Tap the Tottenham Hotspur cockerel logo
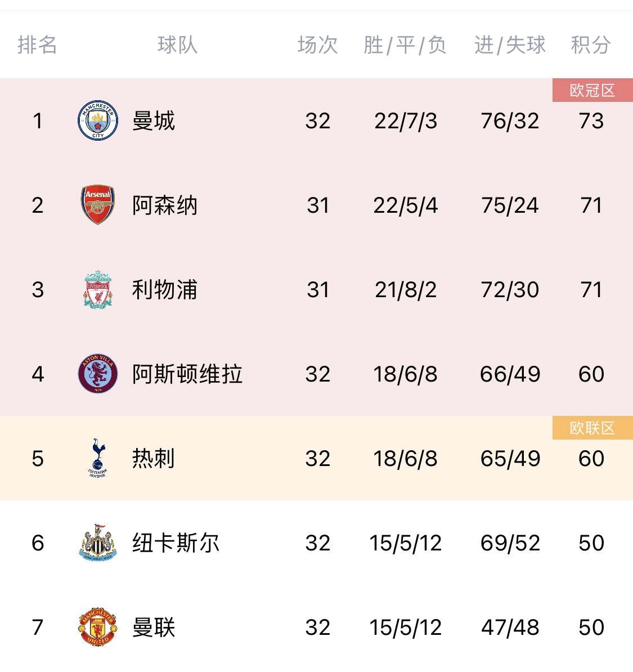The width and height of the screenshot is (633, 672). click(x=97, y=458)
